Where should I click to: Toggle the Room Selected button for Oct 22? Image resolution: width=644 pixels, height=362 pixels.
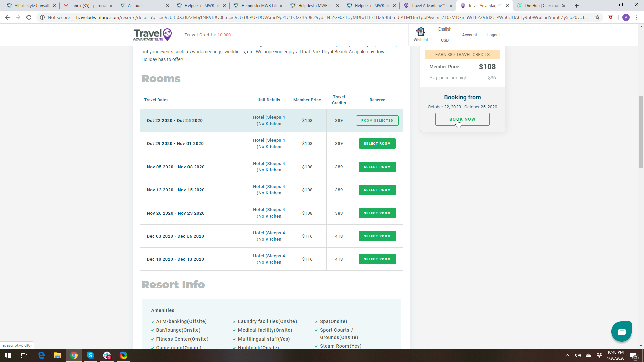tap(377, 120)
